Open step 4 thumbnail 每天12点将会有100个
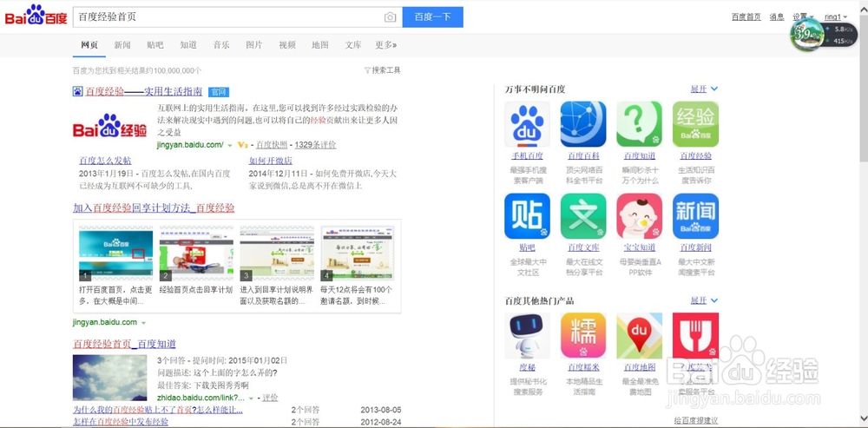This screenshot has height=428, width=868. pos(358,253)
